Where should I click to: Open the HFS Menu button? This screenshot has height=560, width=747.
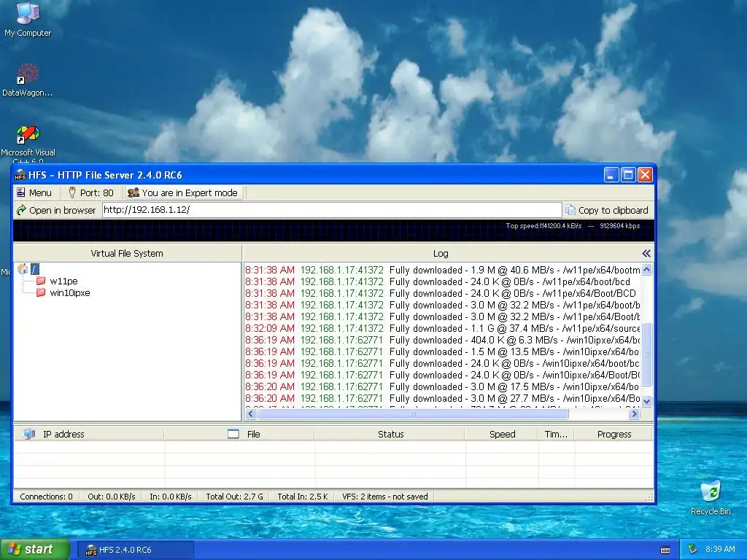(34, 192)
